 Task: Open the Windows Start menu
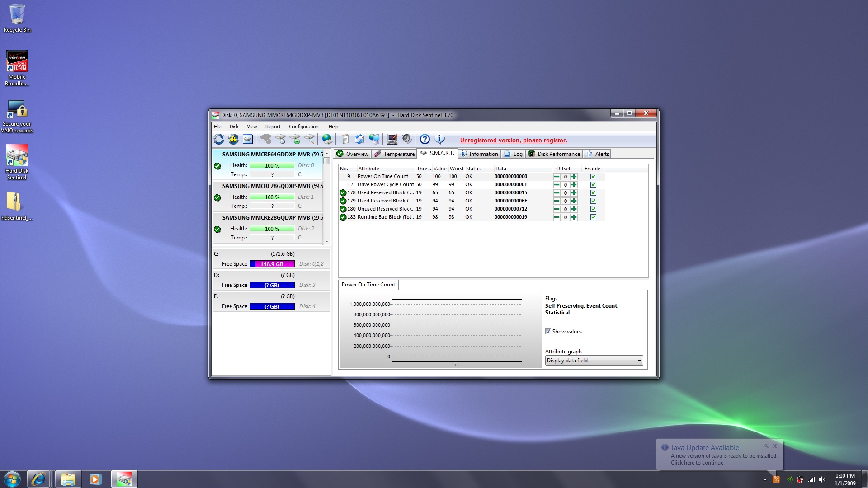(x=12, y=479)
